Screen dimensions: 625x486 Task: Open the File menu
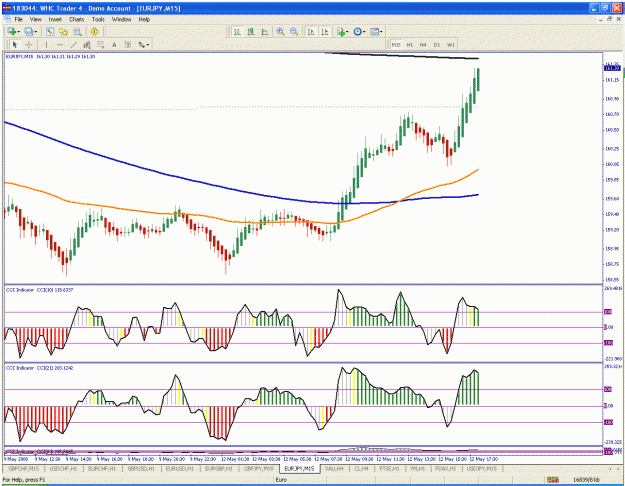coord(19,19)
